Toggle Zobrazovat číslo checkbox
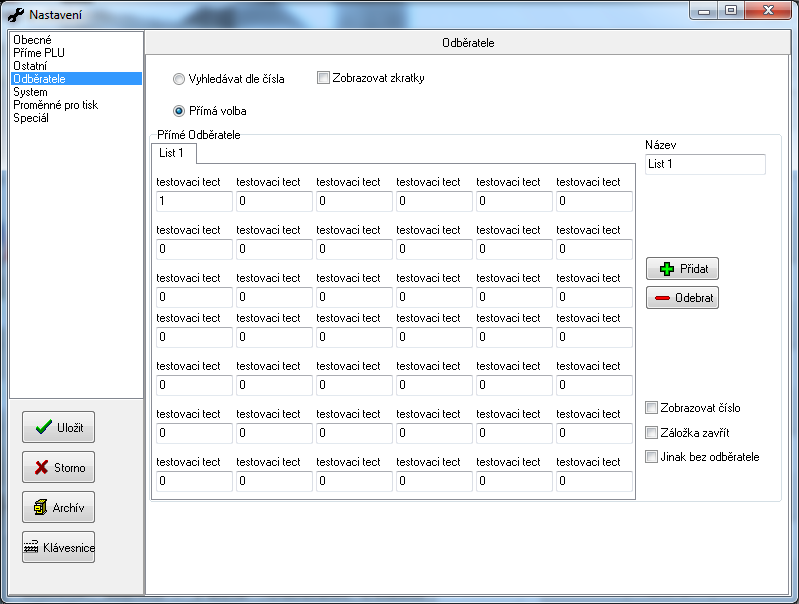The width and height of the screenshot is (799, 604). [652, 408]
